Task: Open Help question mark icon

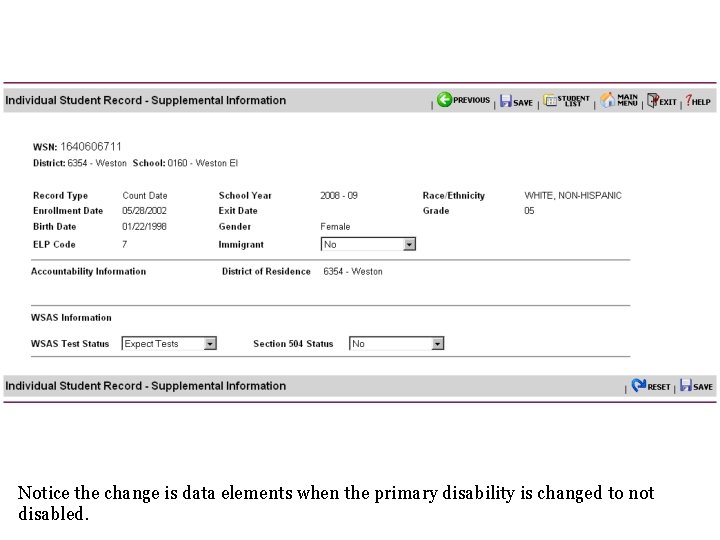Action: click(x=688, y=100)
